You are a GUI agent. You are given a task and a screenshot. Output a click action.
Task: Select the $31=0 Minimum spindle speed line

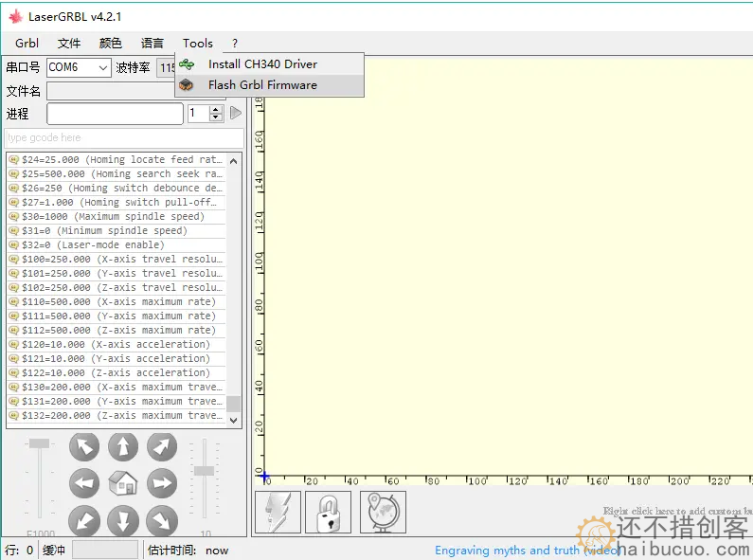[117, 230]
